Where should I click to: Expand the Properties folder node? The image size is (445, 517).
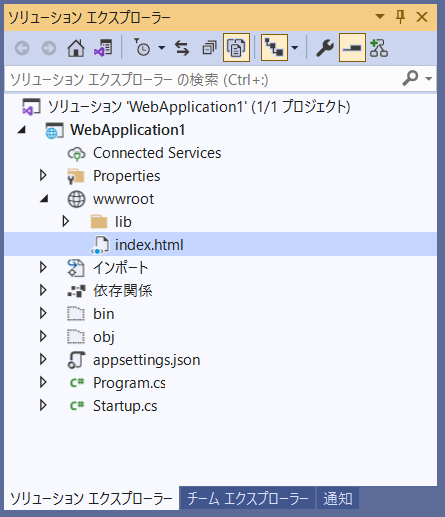(43, 175)
